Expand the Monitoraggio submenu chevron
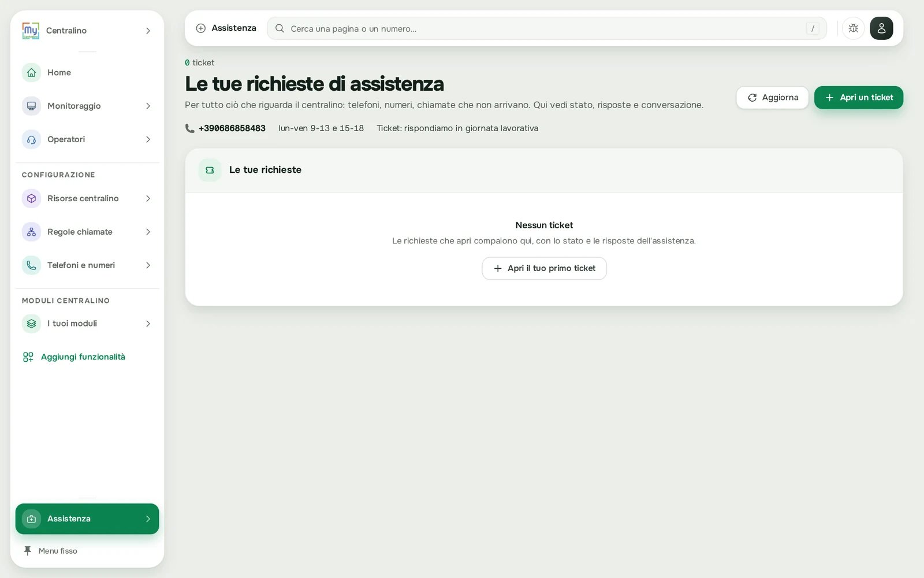Image resolution: width=924 pixels, height=578 pixels. (148, 106)
